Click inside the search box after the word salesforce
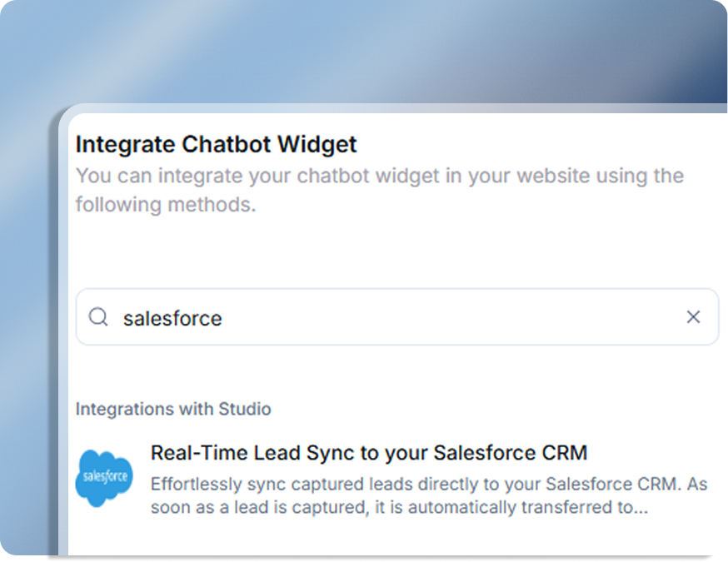 [x=233, y=317]
